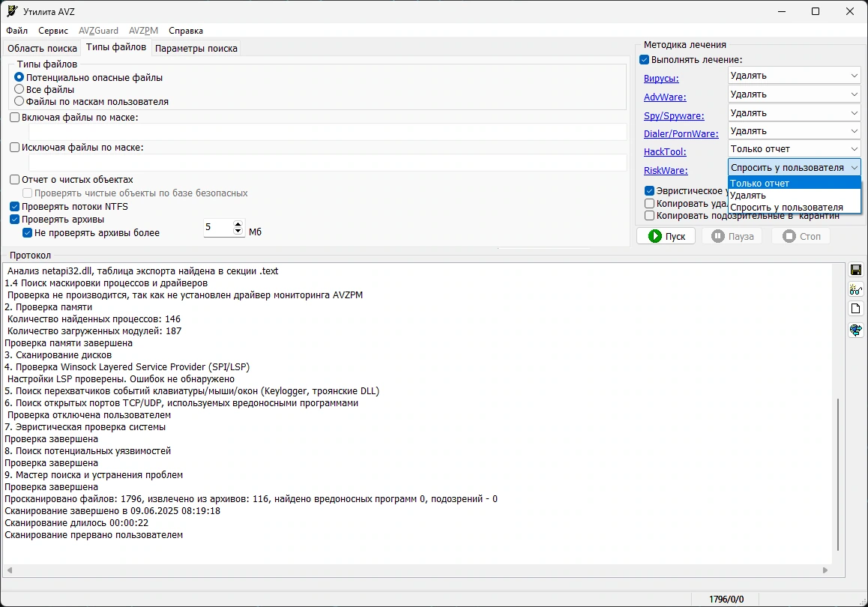Toggle Не проверять архивы более checkbox
Screen dimensions: 868x607
coord(27,233)
